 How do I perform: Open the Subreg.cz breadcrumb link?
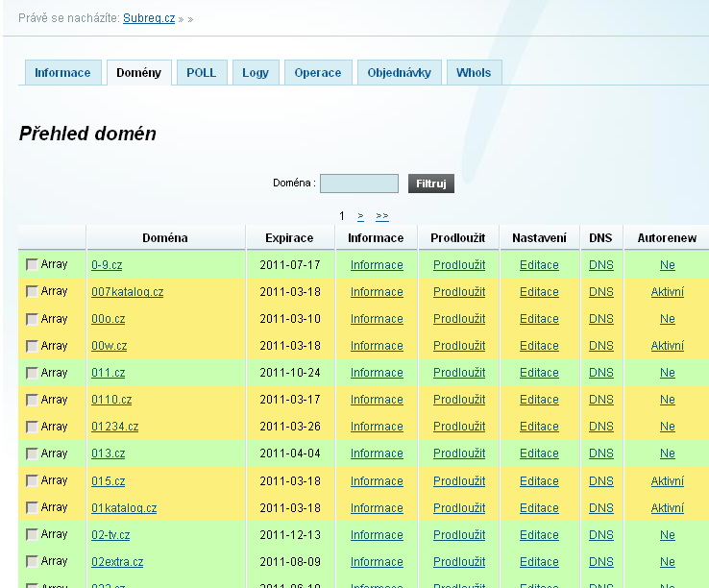[149, 18]
